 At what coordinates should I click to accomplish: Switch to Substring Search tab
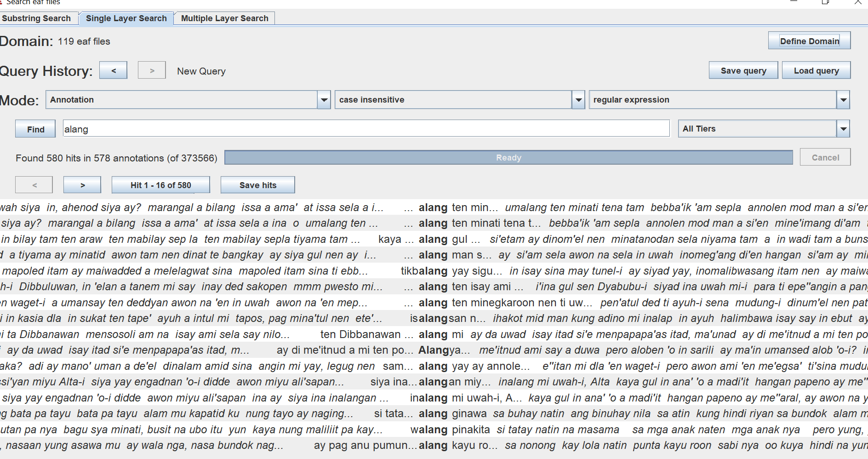(x=37, y=18)
